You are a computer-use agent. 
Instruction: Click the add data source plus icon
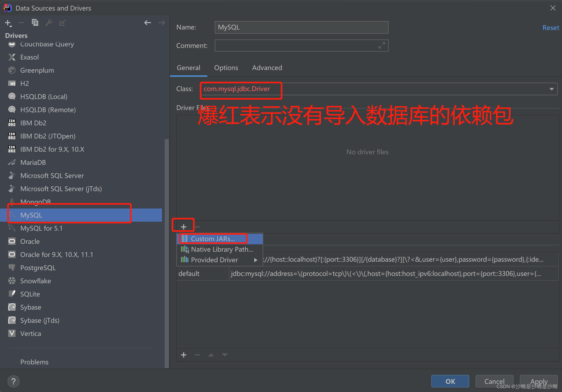pyautogui.click(x=8, y=23)
